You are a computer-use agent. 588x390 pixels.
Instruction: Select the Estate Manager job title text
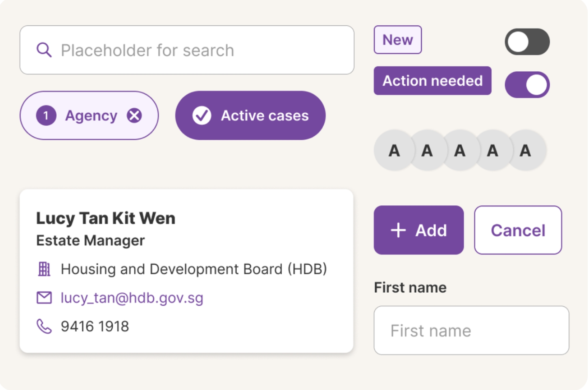point(91,241)
